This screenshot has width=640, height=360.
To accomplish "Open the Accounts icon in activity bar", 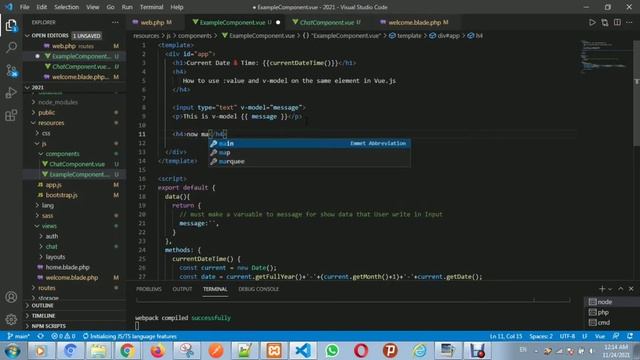I will 11,297.
